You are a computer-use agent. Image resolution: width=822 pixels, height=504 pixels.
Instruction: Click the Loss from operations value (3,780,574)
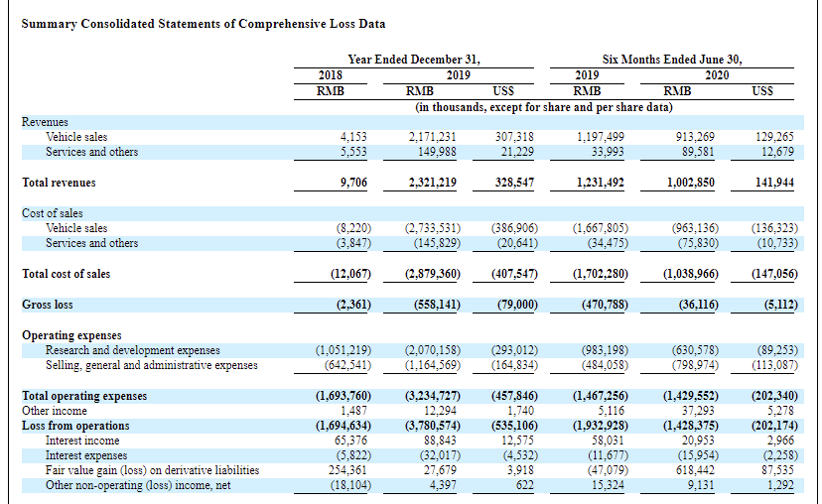point(433,426)
